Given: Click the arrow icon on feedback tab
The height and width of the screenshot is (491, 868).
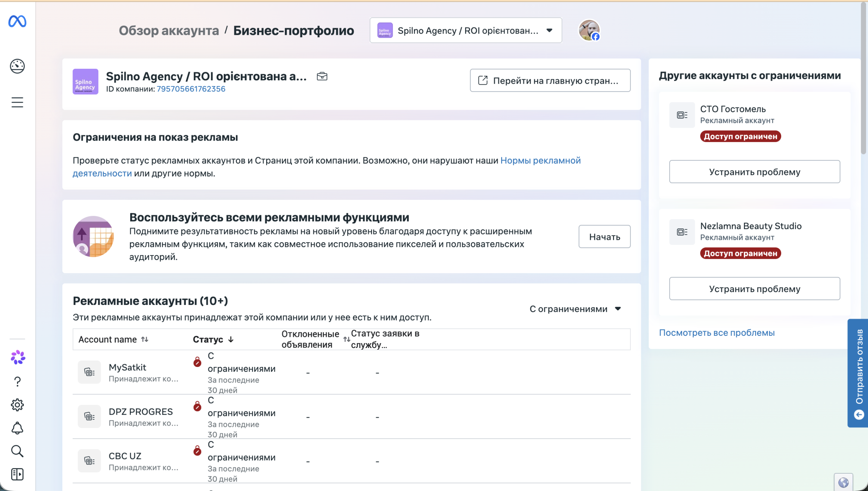Looking at the screenshot, I should [859, 415].
